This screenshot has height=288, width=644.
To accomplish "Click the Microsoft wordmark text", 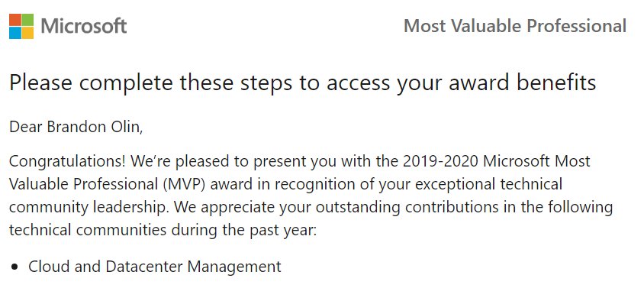I will (x=84, y=26).
